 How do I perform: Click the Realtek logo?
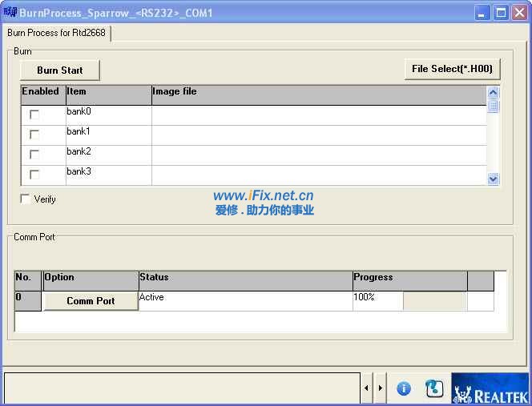[490, 388]
